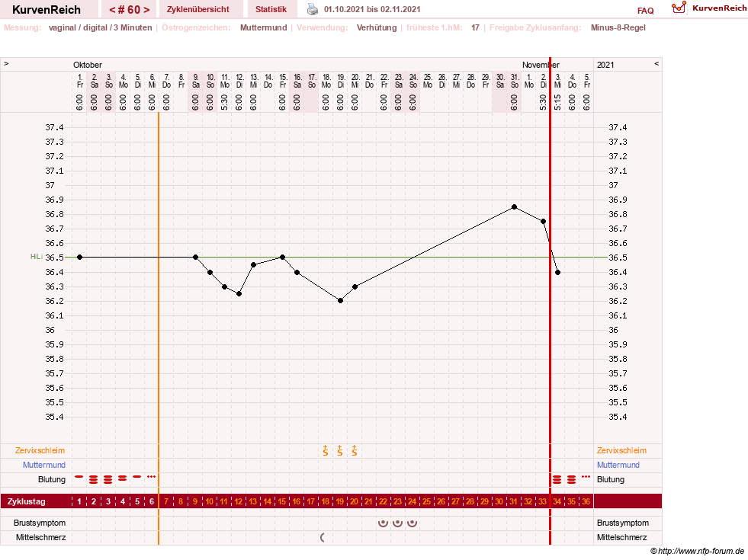This screenshot has height=560, width=748.
Task: Click the right Zervixschleim label
Action: (x=621, y=450)
